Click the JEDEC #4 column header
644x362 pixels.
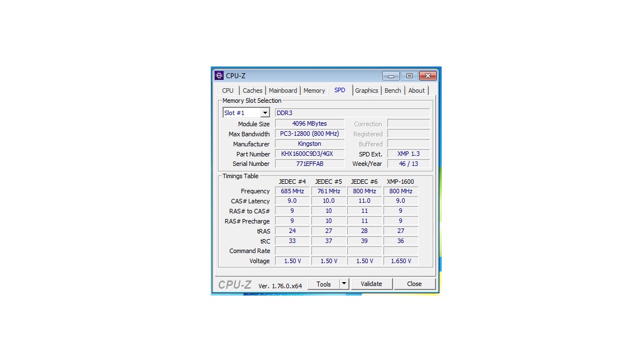pyautogui.click(x=292, y=182)
